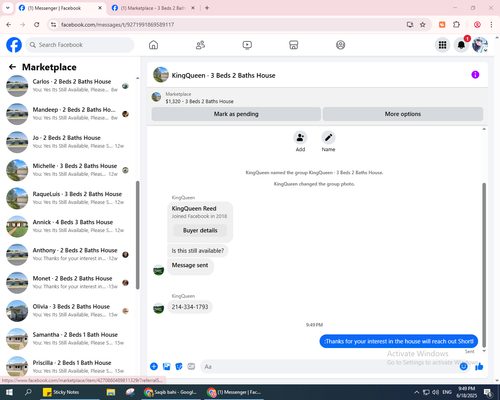The image size is (500, 400).
Task: Click the More options button
Action: (x=403, y=114)
